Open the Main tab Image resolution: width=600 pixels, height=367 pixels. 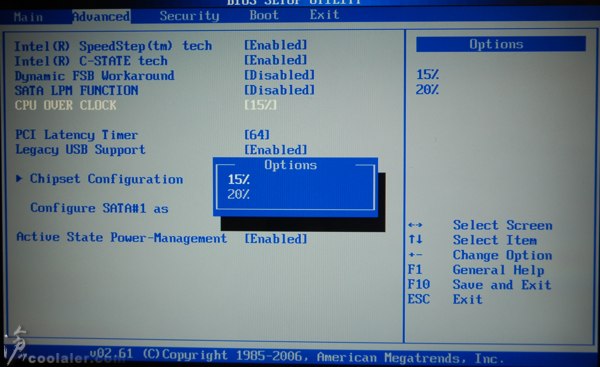click(x=28, y=17)
